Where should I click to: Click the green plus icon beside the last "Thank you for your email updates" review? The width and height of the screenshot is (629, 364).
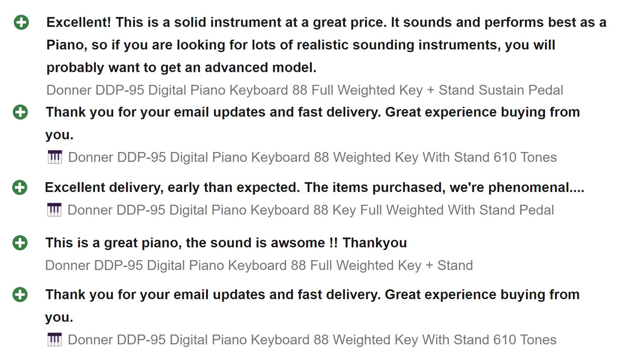coord(20,294)
